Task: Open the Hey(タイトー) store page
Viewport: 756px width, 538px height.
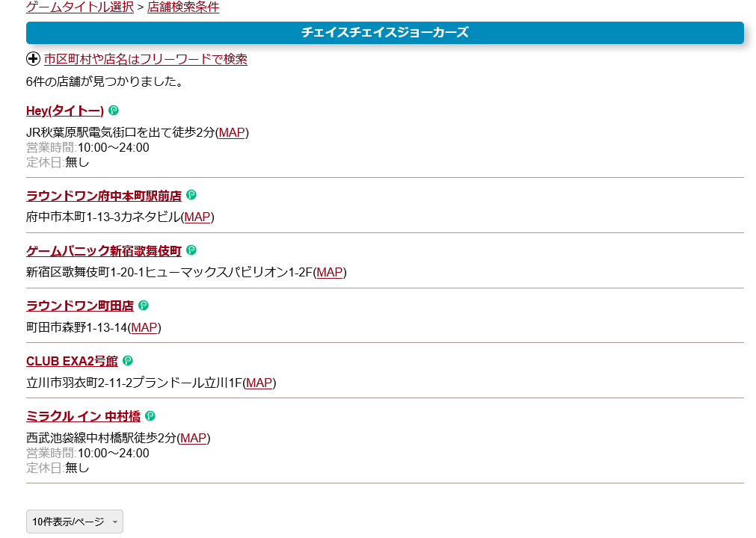Action: (64, 111)
